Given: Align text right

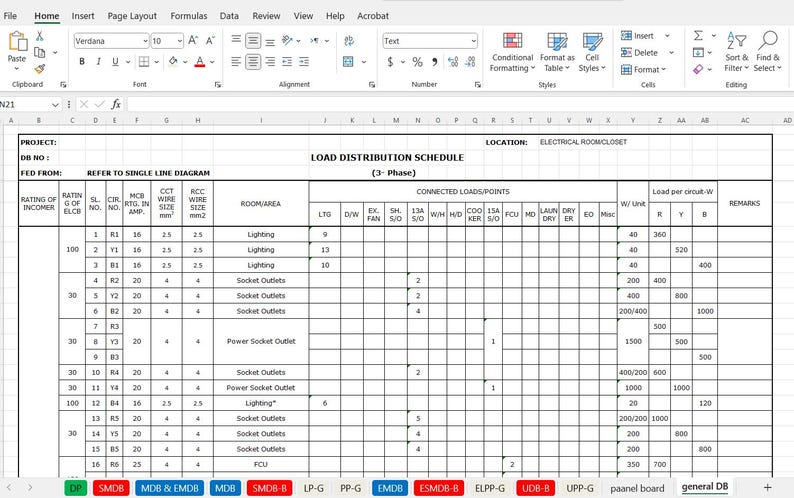Looking at the screenshot, I should [x=270, y=62].
